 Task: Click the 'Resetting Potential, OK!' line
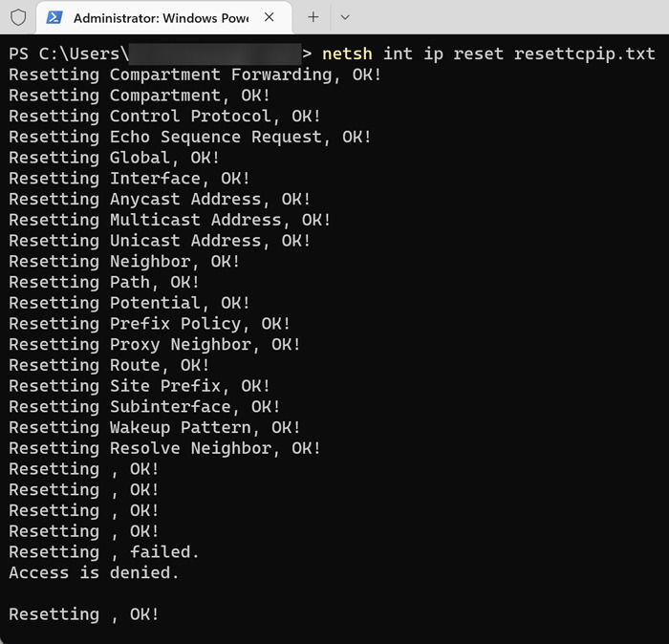tap(129, 303)
